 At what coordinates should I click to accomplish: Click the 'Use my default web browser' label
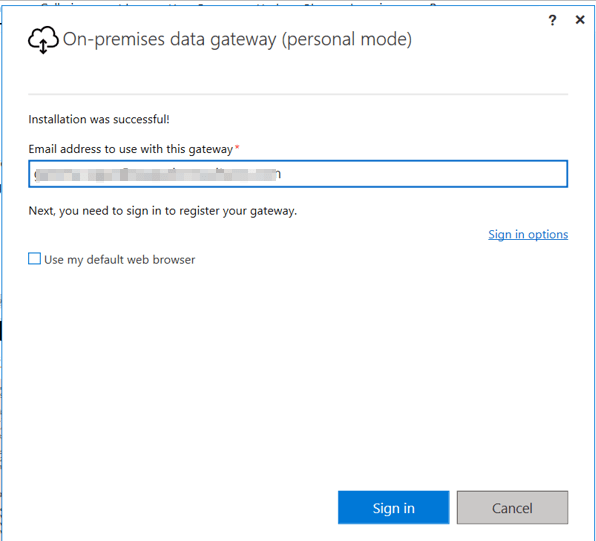[119, 260]
